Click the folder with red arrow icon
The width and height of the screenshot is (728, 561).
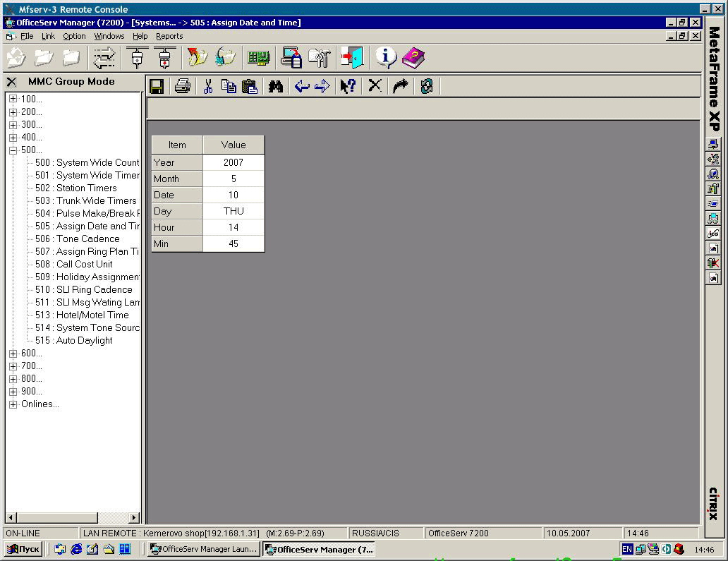coord(198,58)
